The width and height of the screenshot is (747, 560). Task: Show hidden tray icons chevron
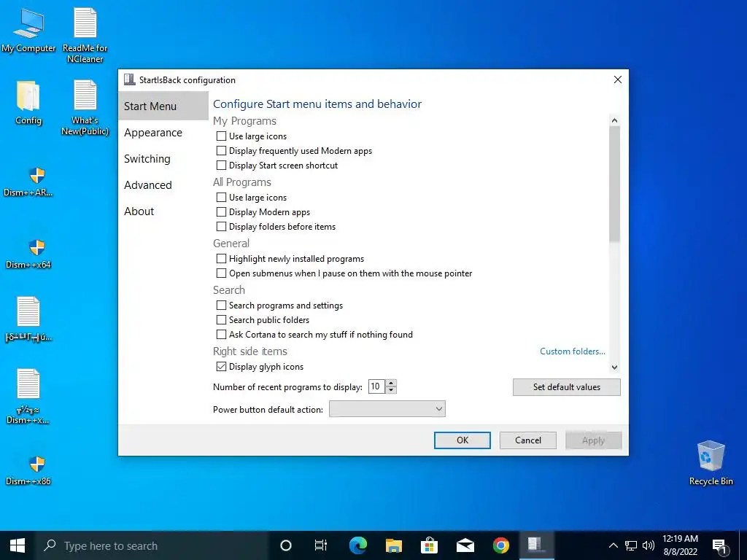pyautogui.click(x=613, y=545)
